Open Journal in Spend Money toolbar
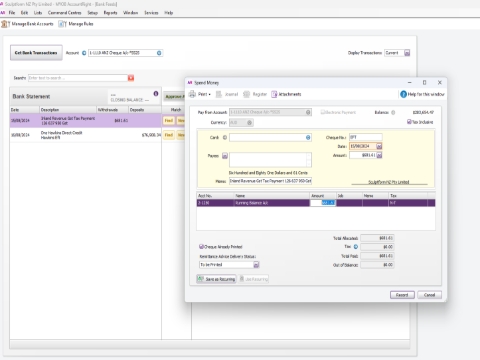This screenshot has width=480, height=360. [x=227, y=94]
